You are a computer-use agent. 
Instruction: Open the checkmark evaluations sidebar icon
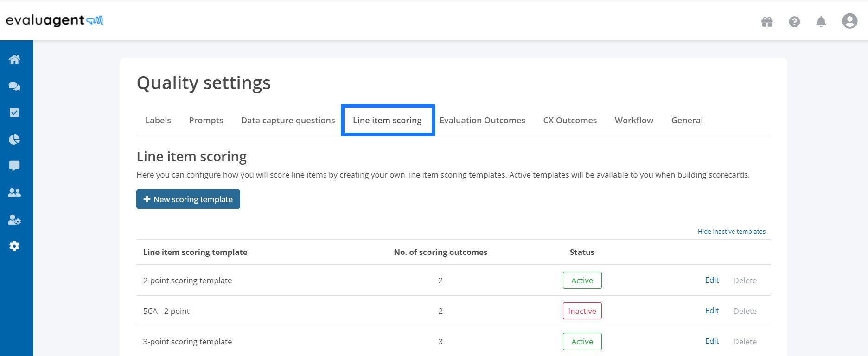(14, 113)
